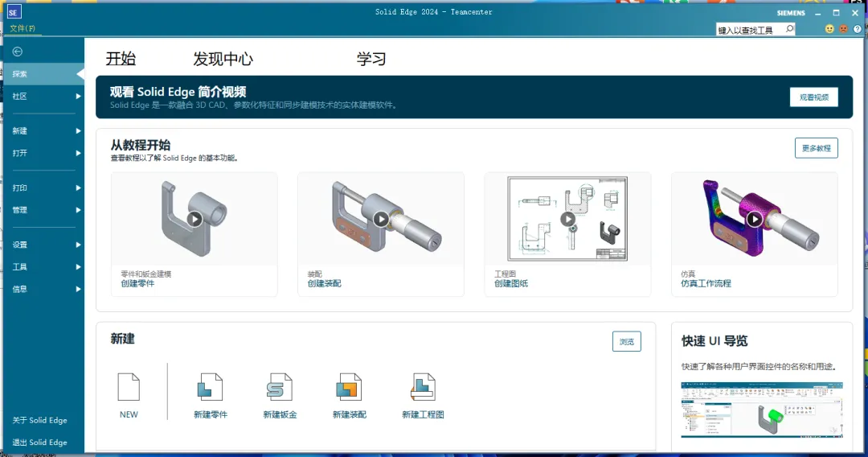The width and height of the screenshot is (868, 457).
Task: Expand the 管理 submenu arrow
Action: 78,210
